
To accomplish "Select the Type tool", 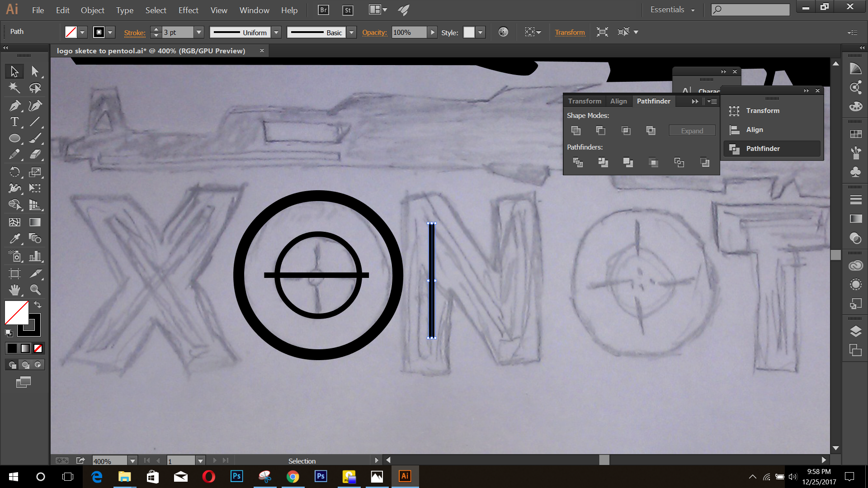I will [14, 122].
